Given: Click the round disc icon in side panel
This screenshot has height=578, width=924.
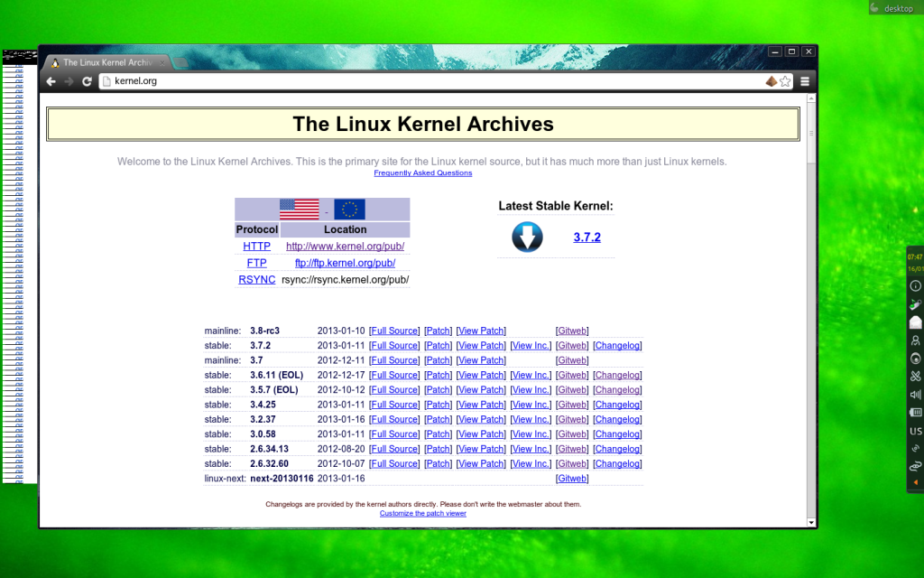Looking at the screenshot, I should point(915,359).
